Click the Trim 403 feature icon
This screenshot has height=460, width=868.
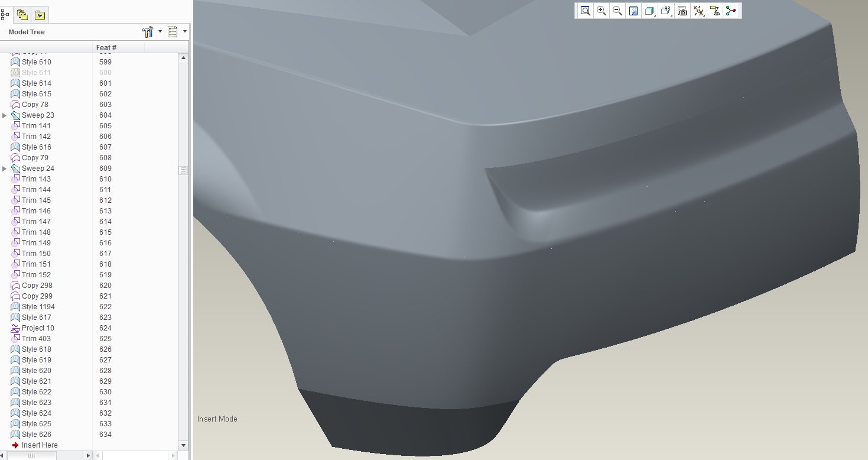click(x=15, y=339)
